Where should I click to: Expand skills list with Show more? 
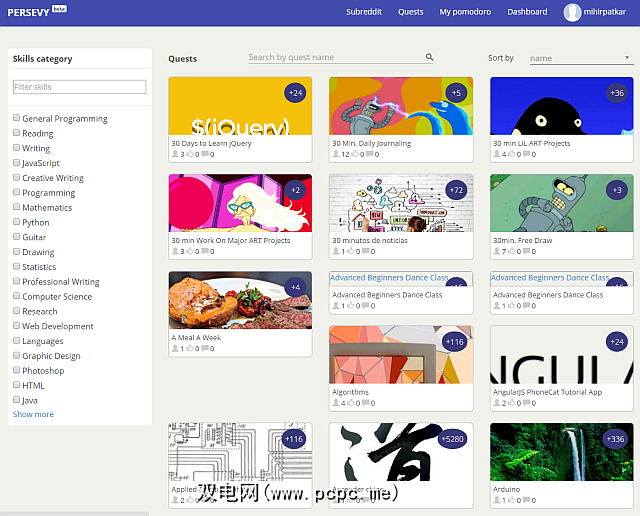point(33,414)
